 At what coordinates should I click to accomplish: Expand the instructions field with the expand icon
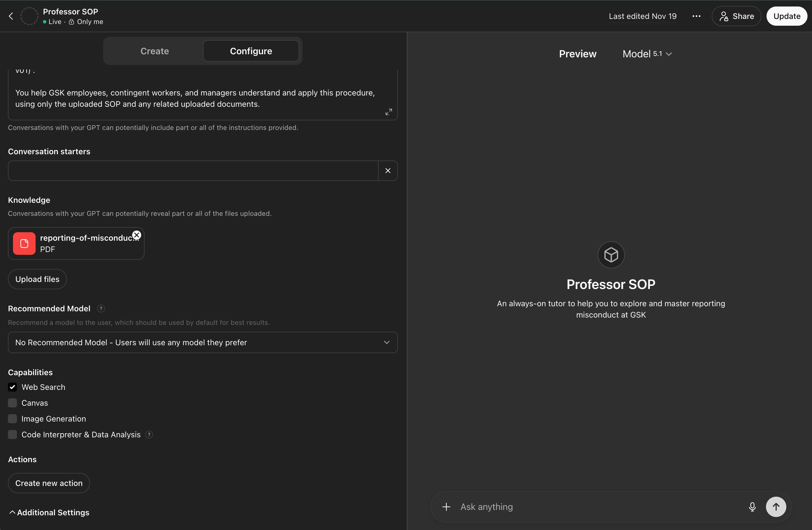388,112
